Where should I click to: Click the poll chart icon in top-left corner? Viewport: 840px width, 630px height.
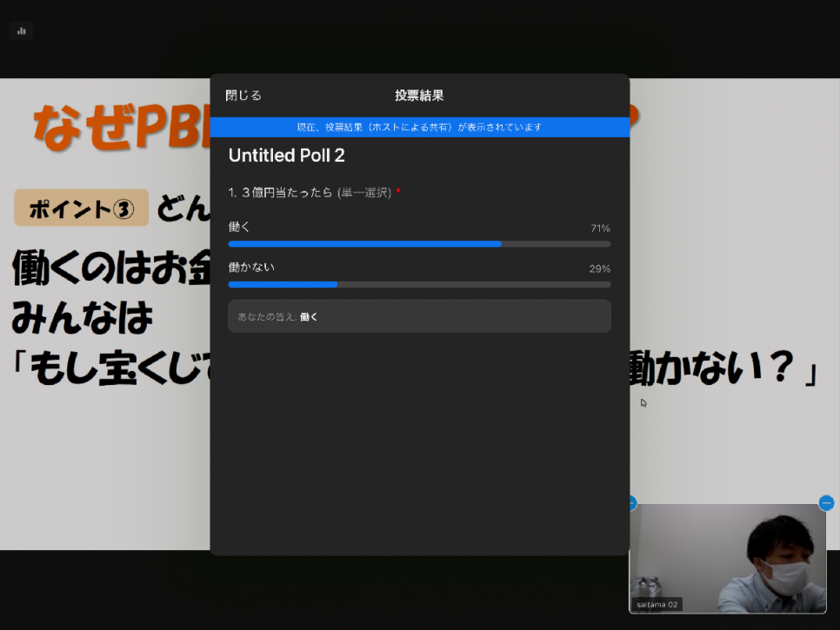point(21,30)
